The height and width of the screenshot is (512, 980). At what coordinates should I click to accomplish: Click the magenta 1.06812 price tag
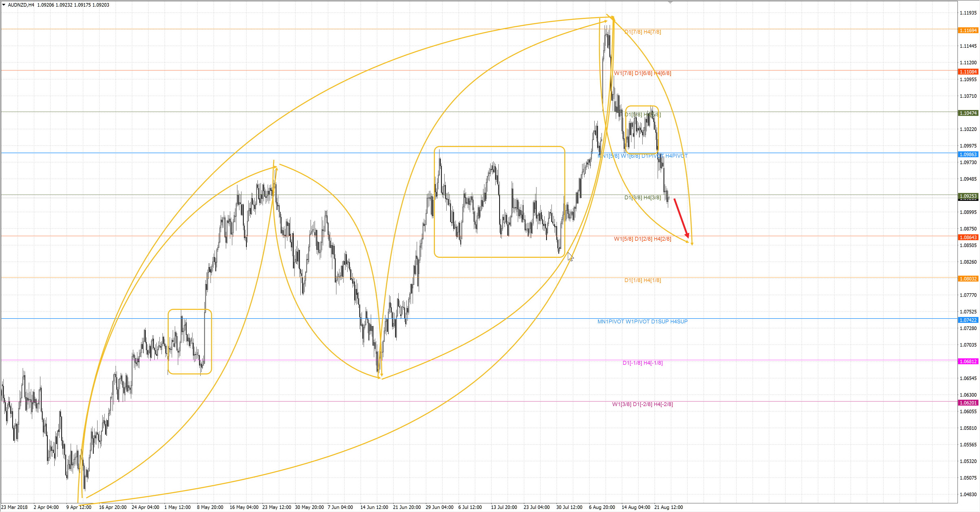pos(968,361)
